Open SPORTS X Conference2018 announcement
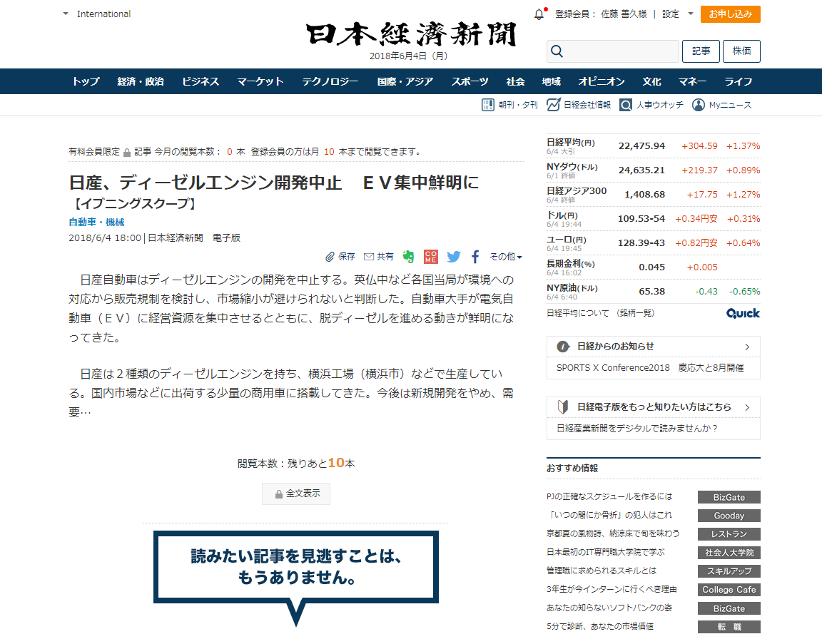822x644 pixels. (650, 368)
